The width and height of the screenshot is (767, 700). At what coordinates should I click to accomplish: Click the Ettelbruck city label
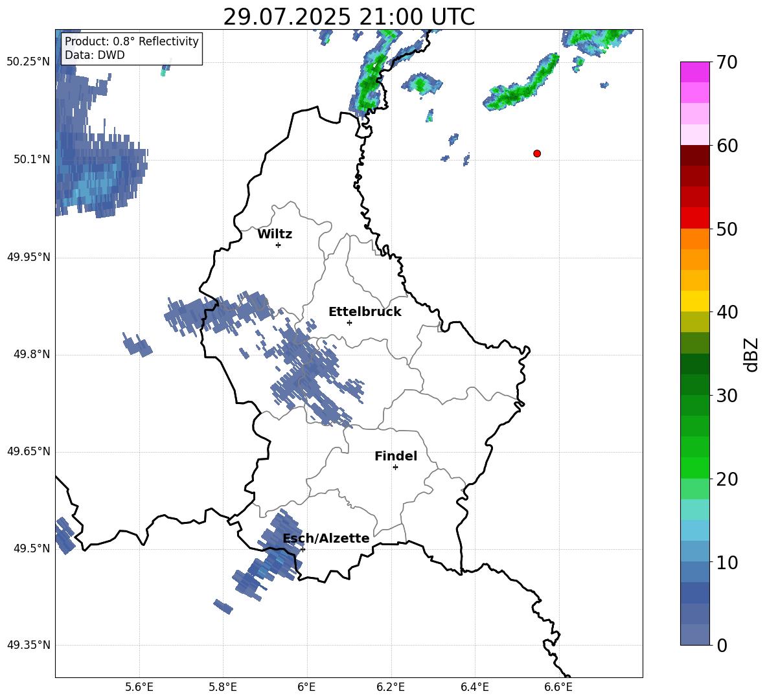tap(365, 312)
